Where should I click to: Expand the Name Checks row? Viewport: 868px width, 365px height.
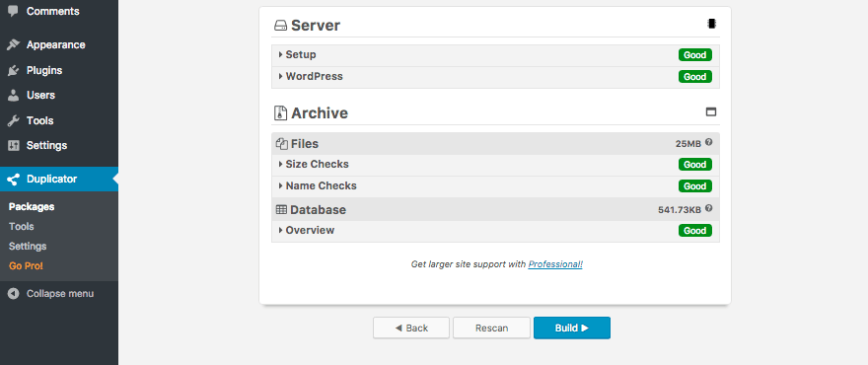(x=495, y=186)
